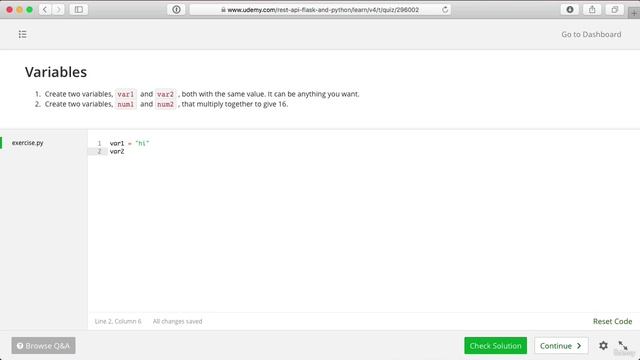Open the Safari downloads icon

click(570, 9)
